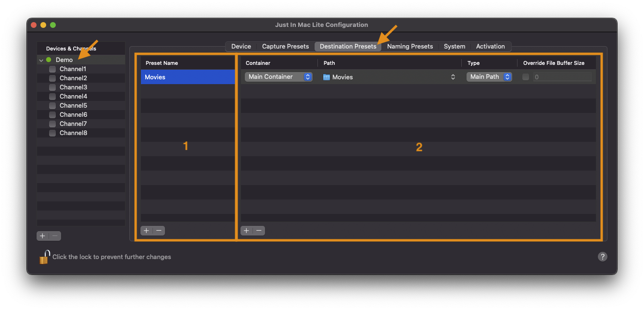Click the blue Movies folder icon
This screenshot has width=644, height=310.
tap(327, 77)
